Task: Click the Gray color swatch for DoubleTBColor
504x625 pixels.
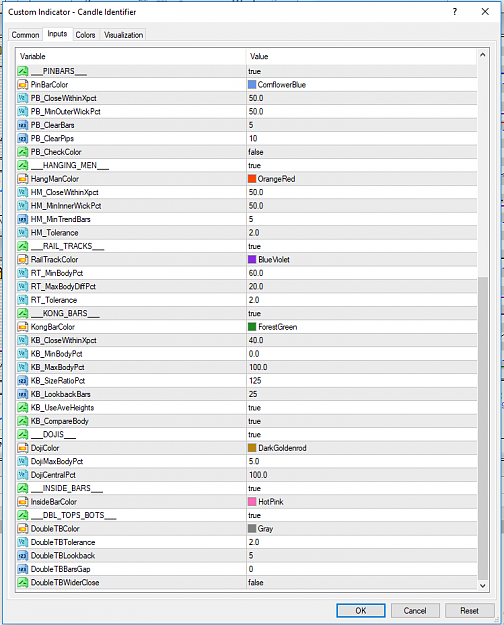Action: (x=252, y=529)
